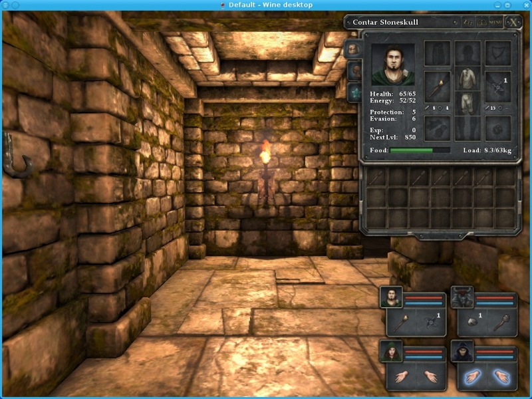The image size is (532, 399).
Task: Close the character sheet with X
Action: pos(514,22)
